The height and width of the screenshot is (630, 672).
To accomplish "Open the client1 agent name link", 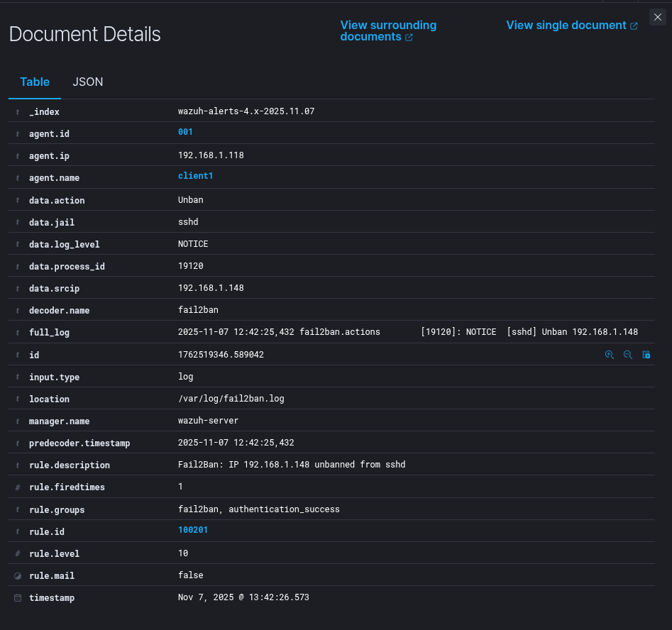I will click(x=195, y=176).
